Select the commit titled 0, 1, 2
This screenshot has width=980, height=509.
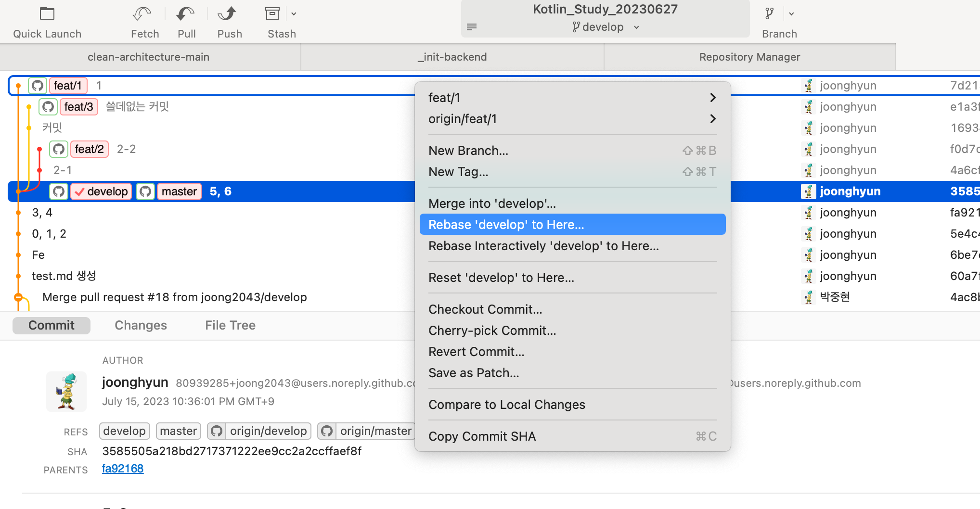tap(49, 234)
